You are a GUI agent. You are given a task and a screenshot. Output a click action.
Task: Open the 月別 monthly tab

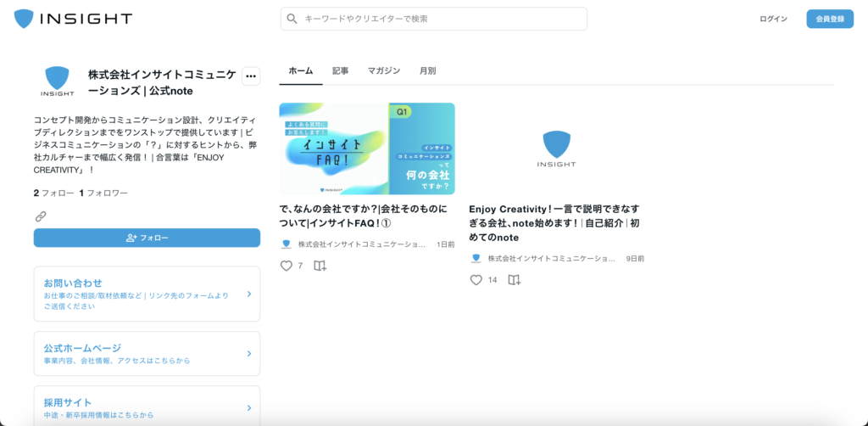coord(427,71)
